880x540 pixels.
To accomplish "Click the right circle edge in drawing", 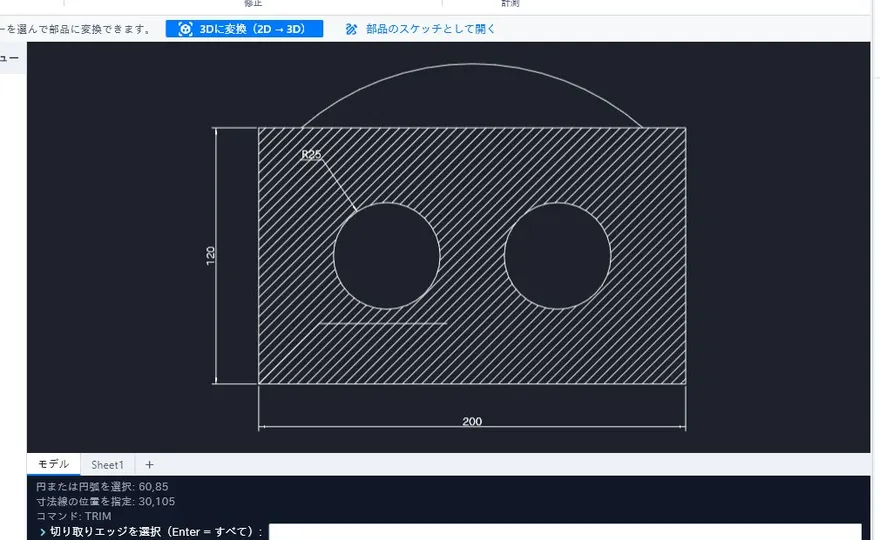I will click(610, 255).
